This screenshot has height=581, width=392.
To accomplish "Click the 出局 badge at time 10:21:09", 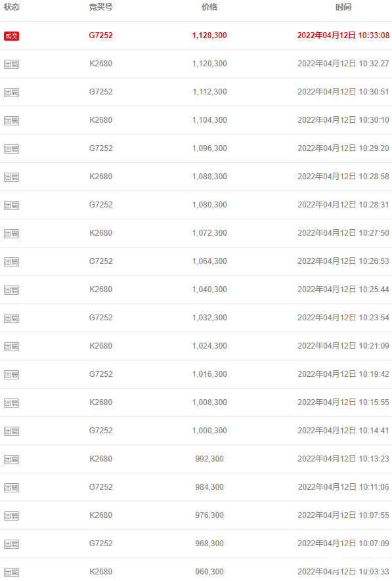I will pos(11,347).
